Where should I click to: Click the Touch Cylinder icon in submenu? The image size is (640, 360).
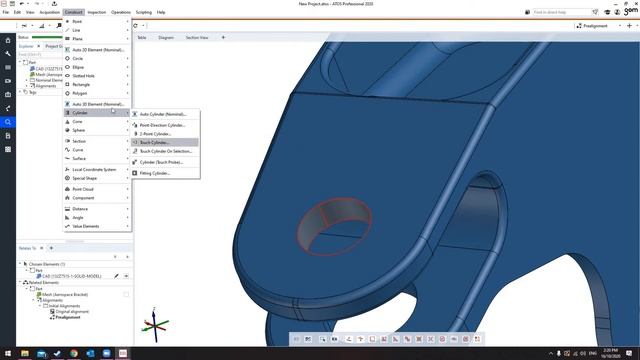[x=135, y=142]
